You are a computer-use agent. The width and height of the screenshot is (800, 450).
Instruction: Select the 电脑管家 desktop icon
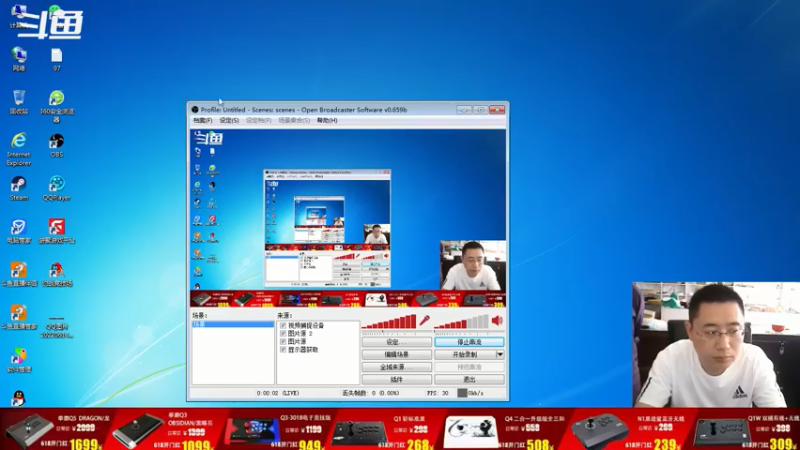(19, 231)
